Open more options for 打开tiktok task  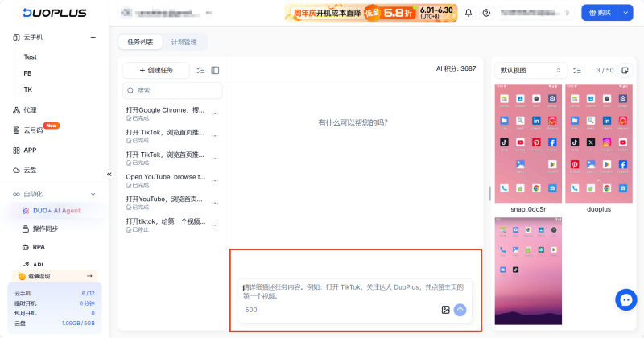click(215, 225)
